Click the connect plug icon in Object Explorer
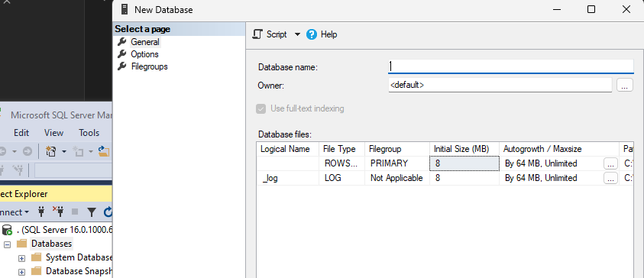 [x=41, y=212]
